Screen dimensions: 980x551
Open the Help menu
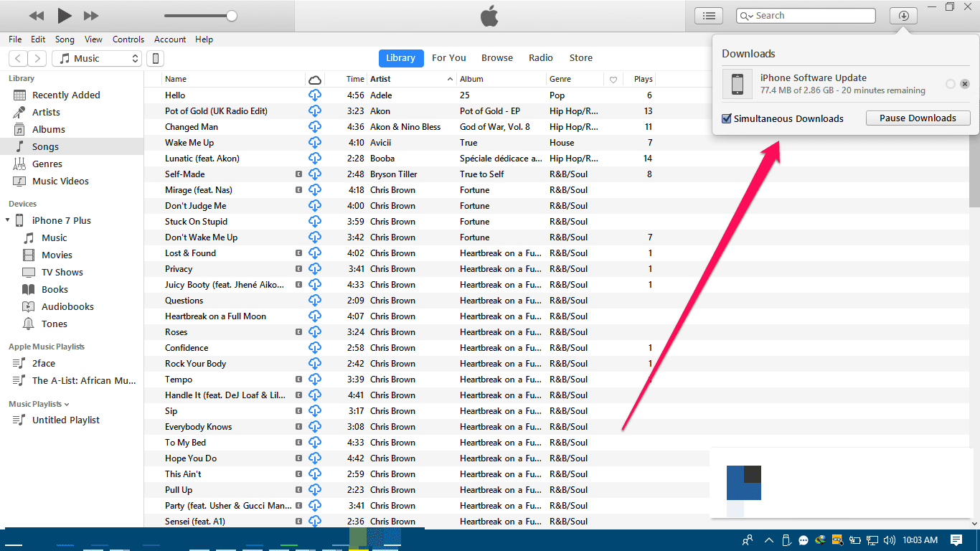(204, 39)
